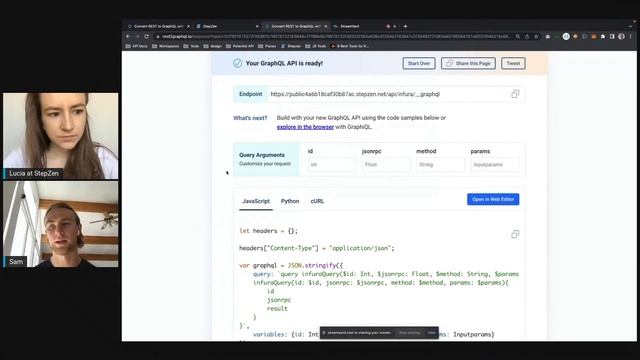Go forward in browser history
The image size is (640, 360).
[x=137, y=36]
